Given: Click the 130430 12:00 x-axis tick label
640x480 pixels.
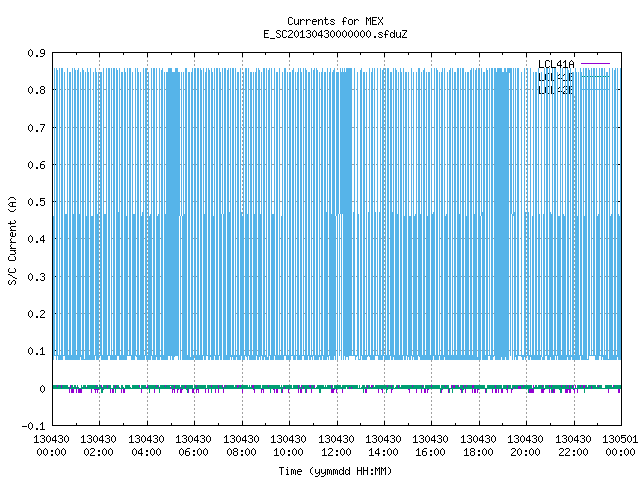Looking at the screenshot, I should click(x=336, y=446).
